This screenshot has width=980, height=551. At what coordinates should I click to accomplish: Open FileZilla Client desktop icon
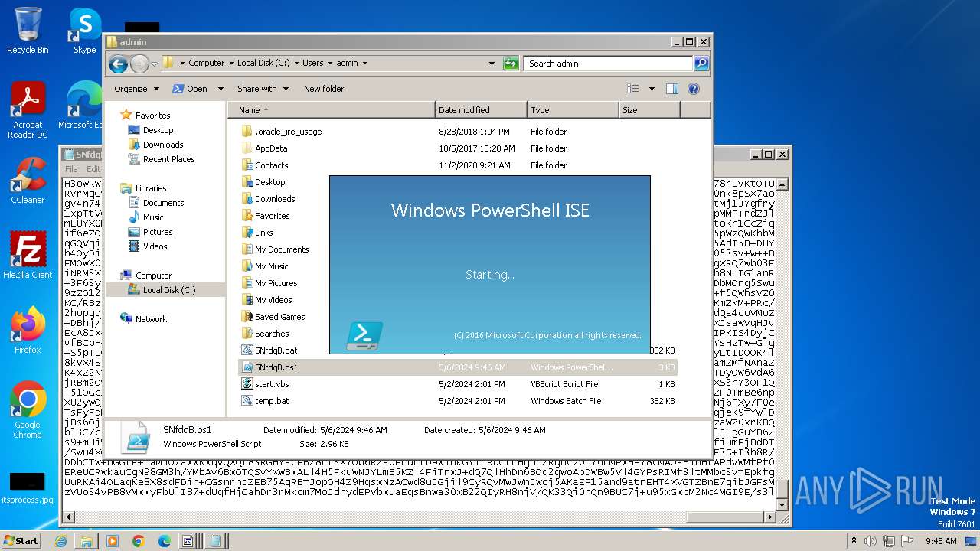click(x=28, y=256)
